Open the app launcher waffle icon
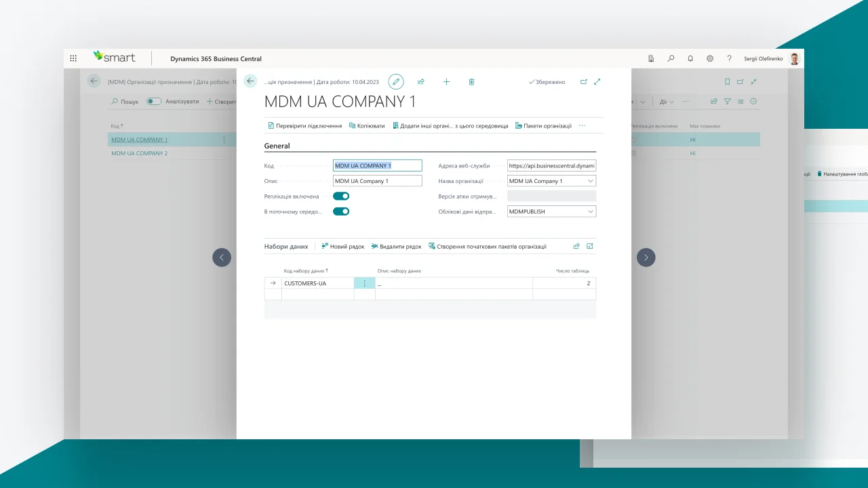868x488 pixels. (x=73, y=58)
